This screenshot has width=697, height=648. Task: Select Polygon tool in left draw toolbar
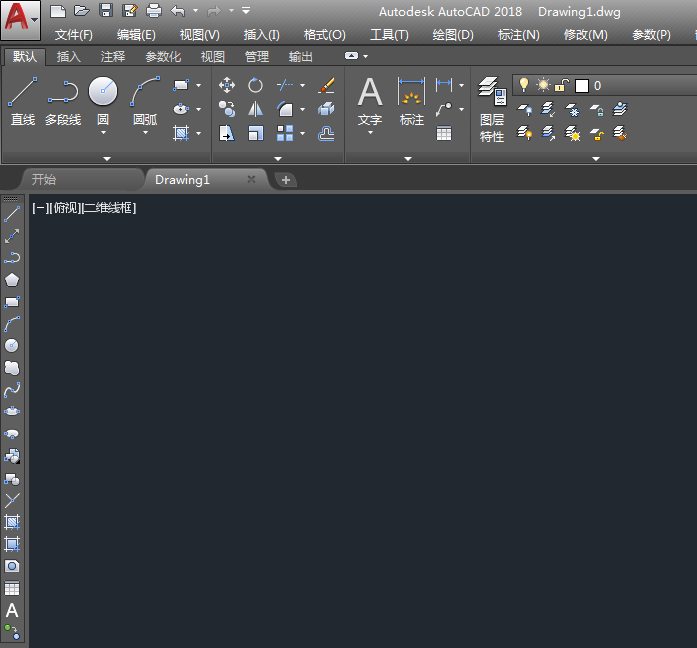pos(12,280)
